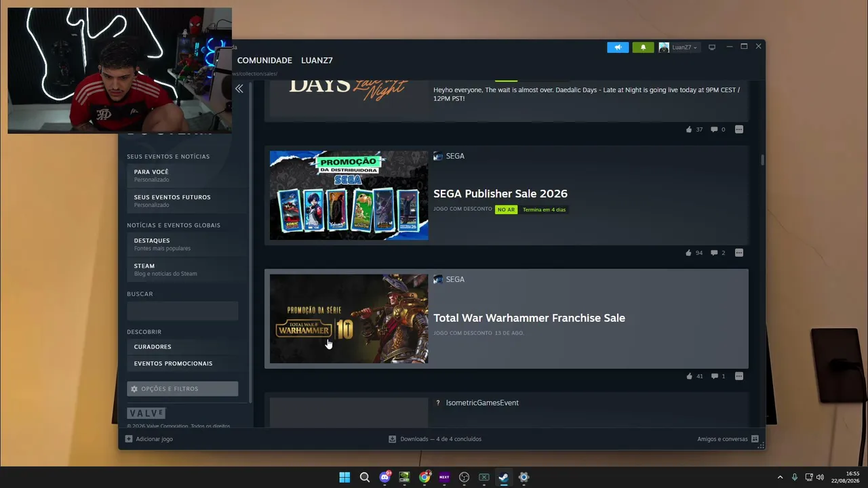The height and width of the screenshot is (488, 868).
Task: Open more options for SEGA Publisher Sale 2026
Action: pos(739,253)
